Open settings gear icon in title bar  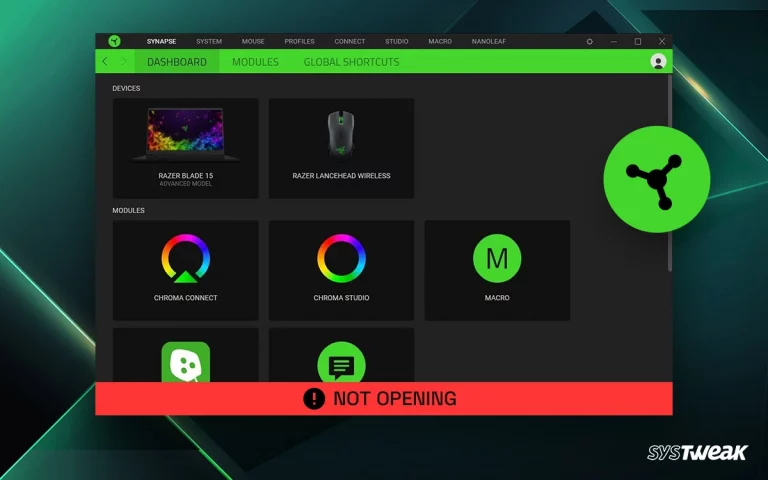coord(590,42)
